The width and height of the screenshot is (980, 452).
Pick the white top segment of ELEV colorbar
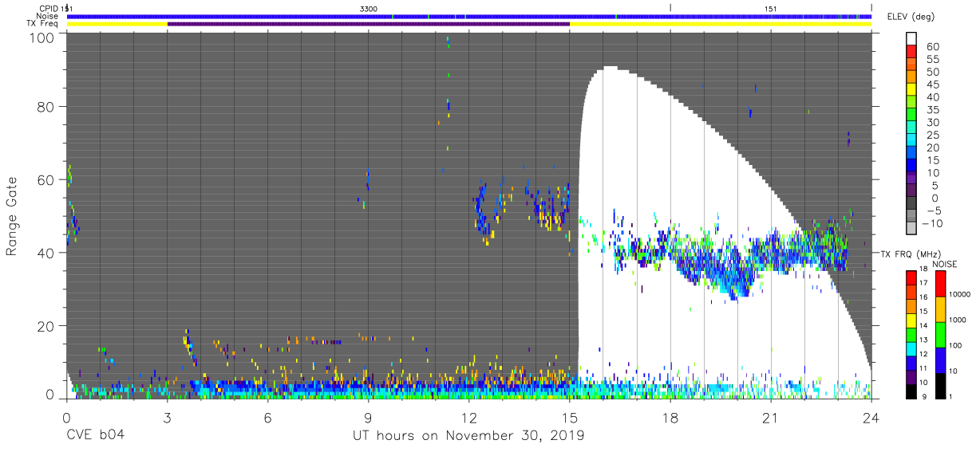tap(913, 37)
